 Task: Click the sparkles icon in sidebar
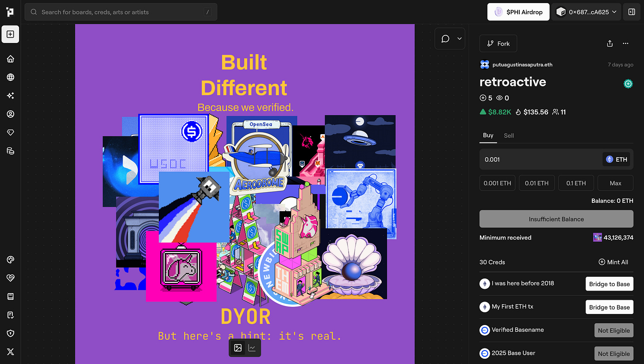[x=10, y=96]
